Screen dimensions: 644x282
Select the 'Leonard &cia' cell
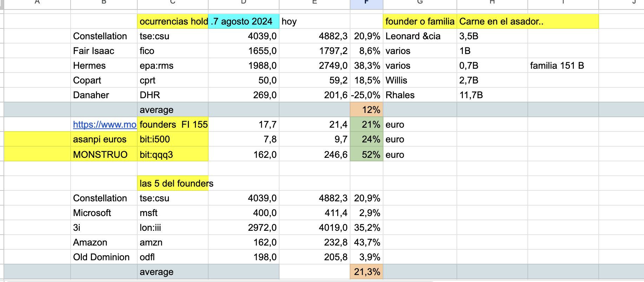[420, 36]
